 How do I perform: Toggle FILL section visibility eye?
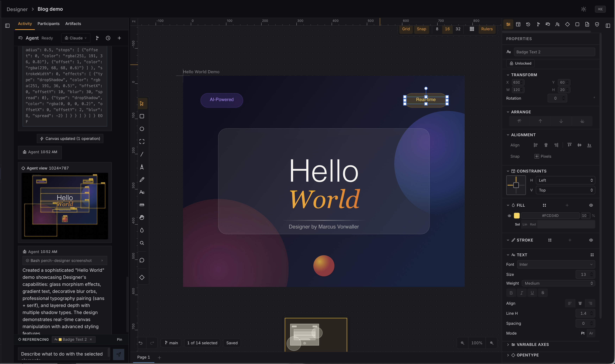[x=591, y=205]
